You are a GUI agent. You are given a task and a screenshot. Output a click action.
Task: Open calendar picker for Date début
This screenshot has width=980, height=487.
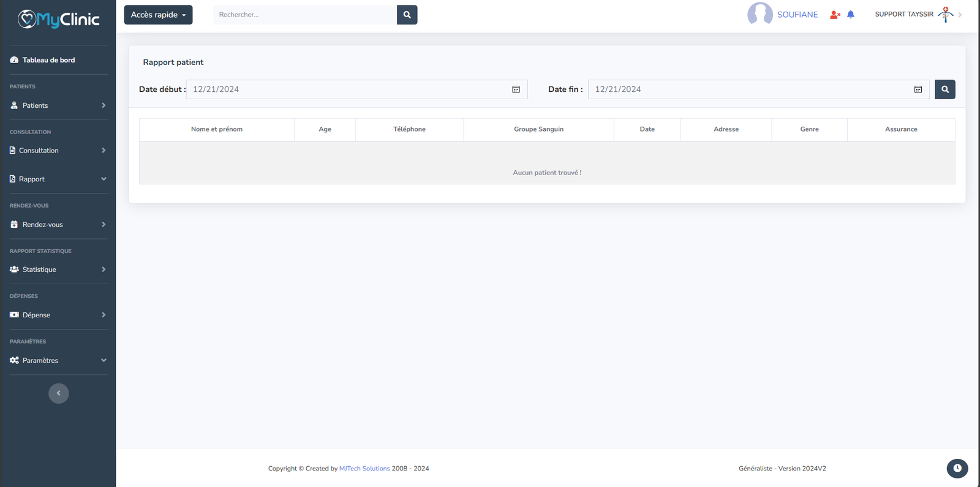pyautogui.click(x=516, y=89)
